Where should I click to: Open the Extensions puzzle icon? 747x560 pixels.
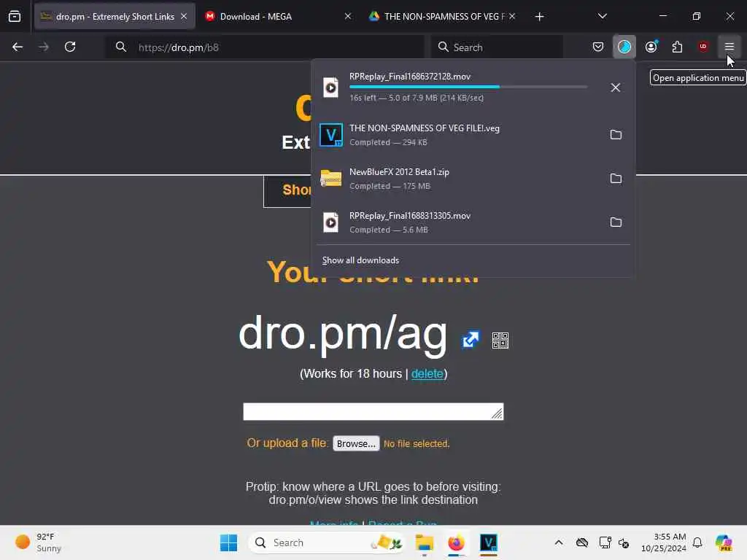(677, 47)
